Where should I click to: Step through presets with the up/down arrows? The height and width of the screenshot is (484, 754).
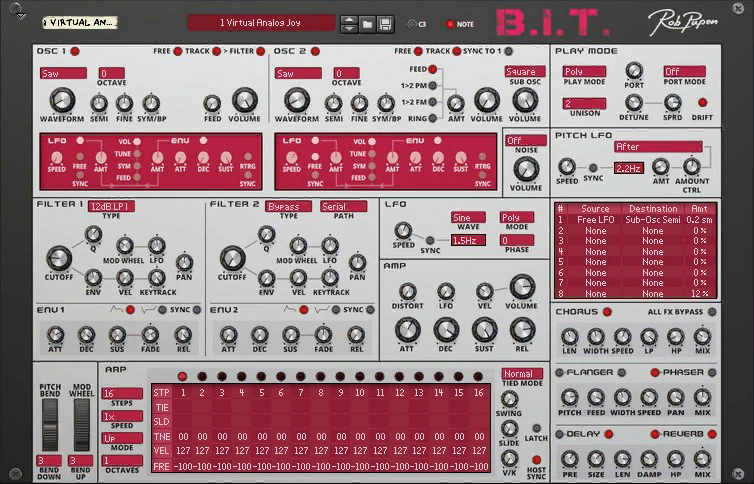[349, 24]
